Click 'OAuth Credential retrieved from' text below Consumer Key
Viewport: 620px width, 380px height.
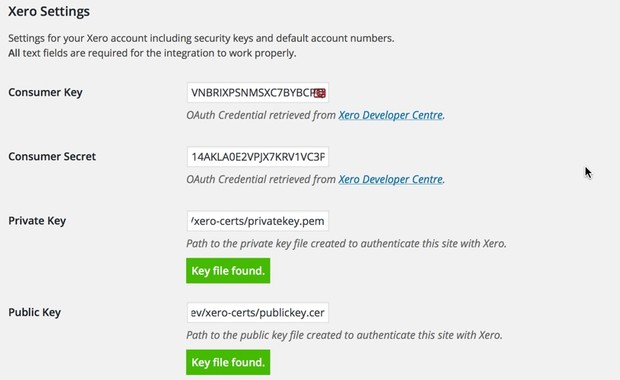click(261, 115)
